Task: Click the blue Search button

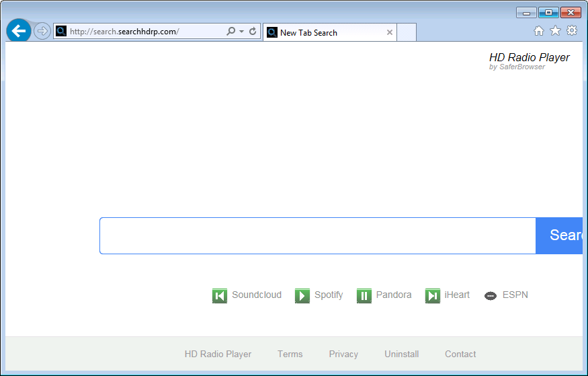Action: (559, 235)
